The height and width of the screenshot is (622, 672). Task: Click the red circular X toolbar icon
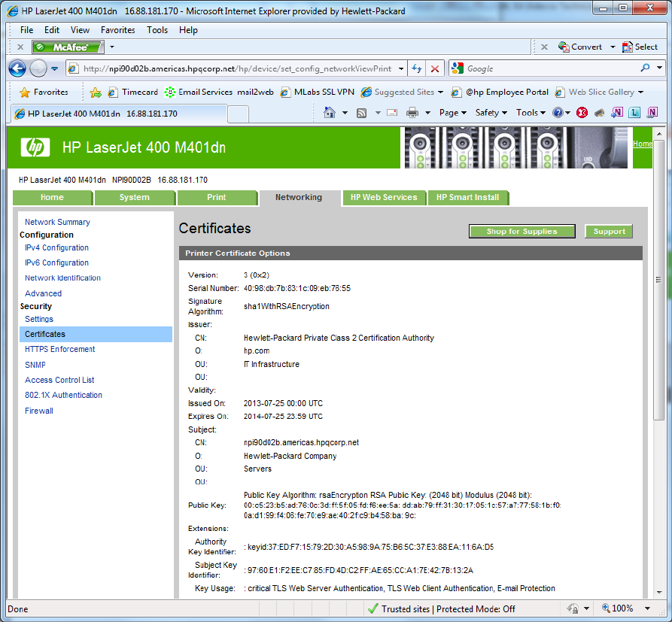click(582, 113)
